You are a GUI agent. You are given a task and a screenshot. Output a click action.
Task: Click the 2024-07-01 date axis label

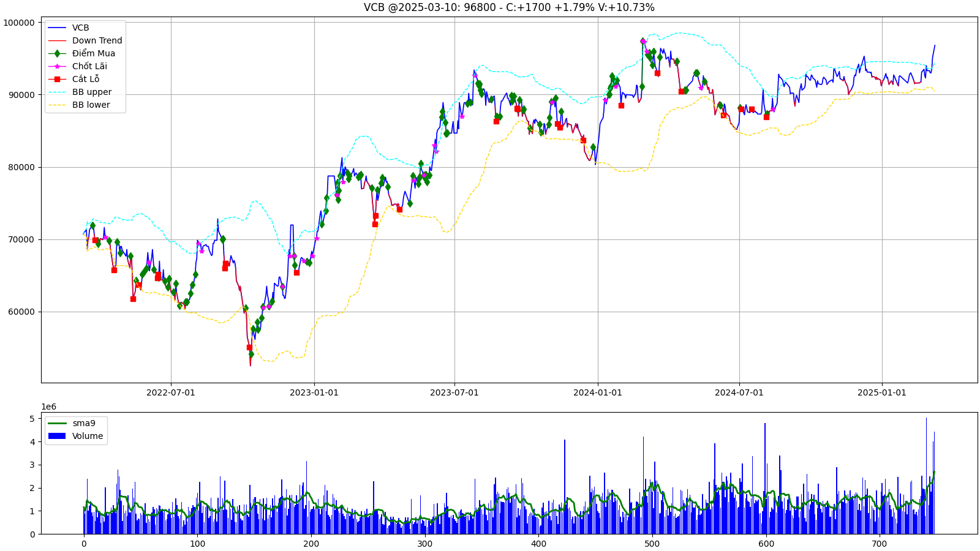(739, 392)
